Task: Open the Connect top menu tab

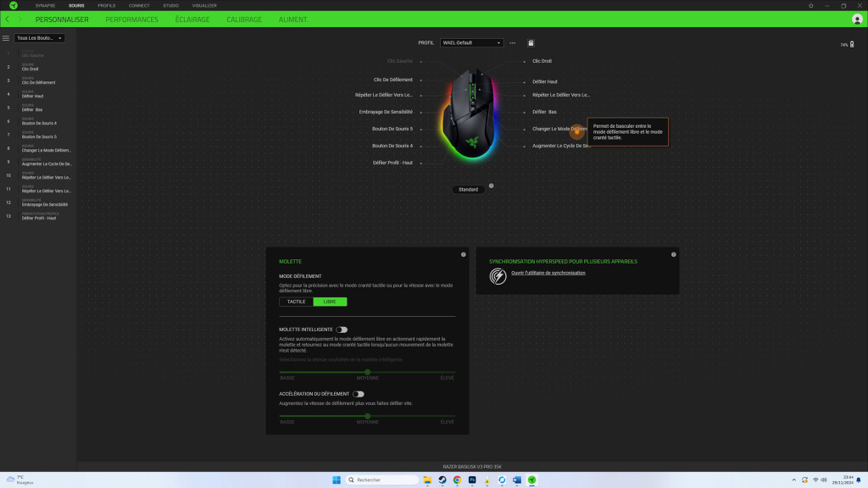Action: [139, 6]
